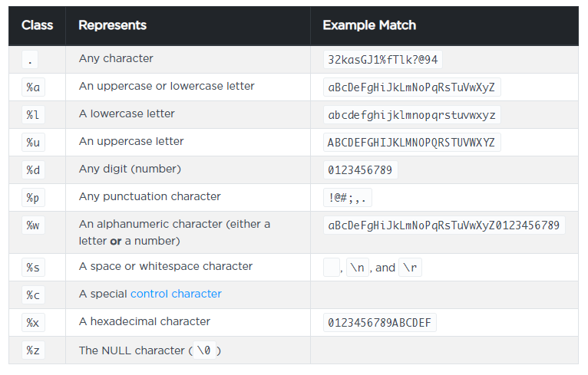Select the dot class code
The width and height of the screenshot is (588, 375).
point(31,59)
